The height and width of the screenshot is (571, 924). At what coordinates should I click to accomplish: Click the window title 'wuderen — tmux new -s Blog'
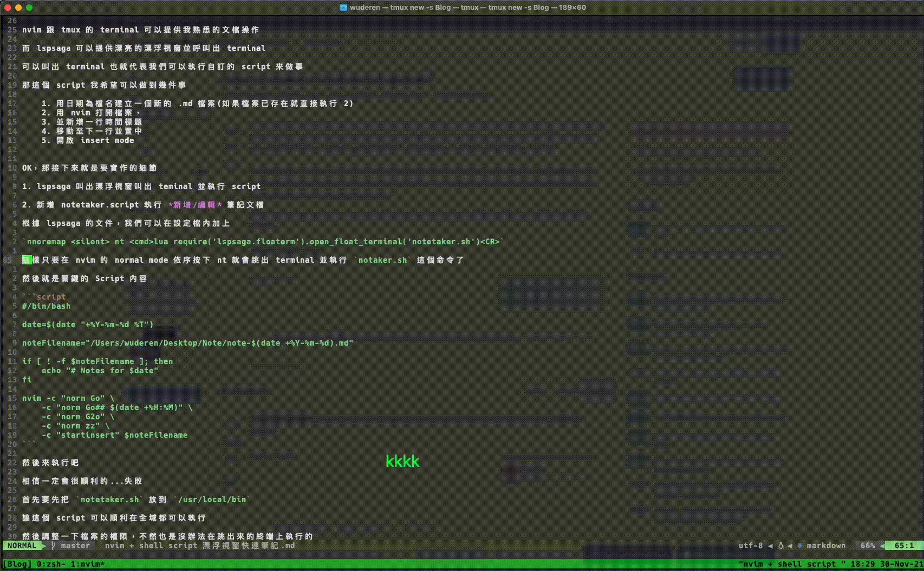tap(468, 7)
